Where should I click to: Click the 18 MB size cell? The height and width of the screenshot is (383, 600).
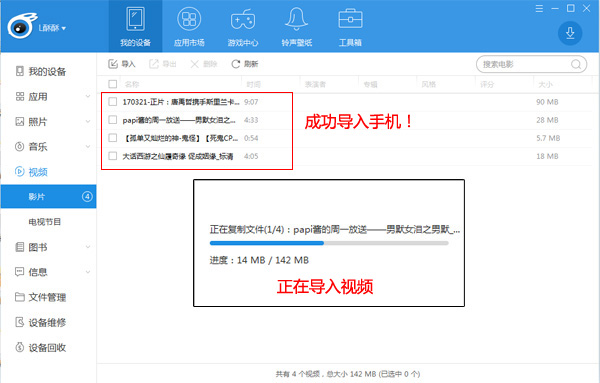coord(547,156)
